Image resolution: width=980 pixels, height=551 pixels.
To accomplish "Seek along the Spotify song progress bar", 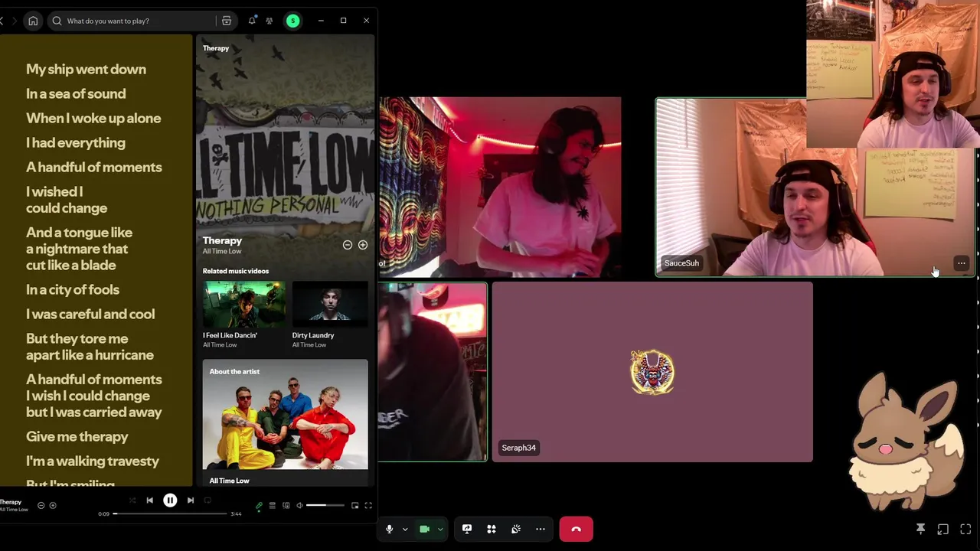I will [x=170, y=514].
